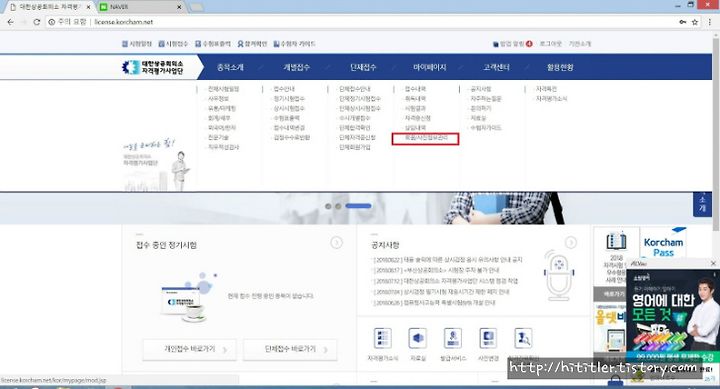Click 단체접수 바로가기 button
720x389 pixels.
click(x=290, y=350)
